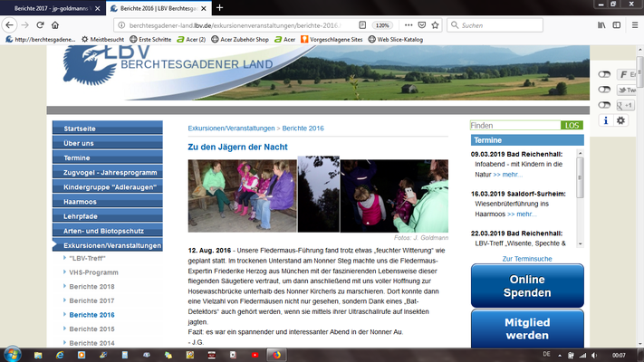Open Vorgeschlagene Sites bookmark
644x362 pixels.
pos(332,40)
